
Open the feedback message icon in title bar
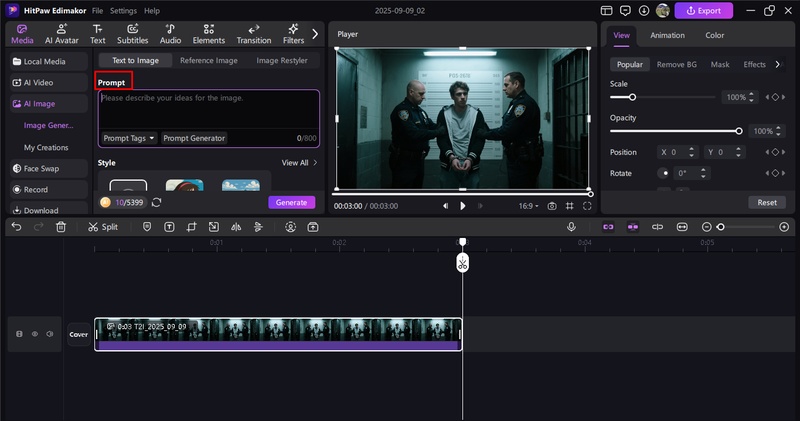click(625, 11)
